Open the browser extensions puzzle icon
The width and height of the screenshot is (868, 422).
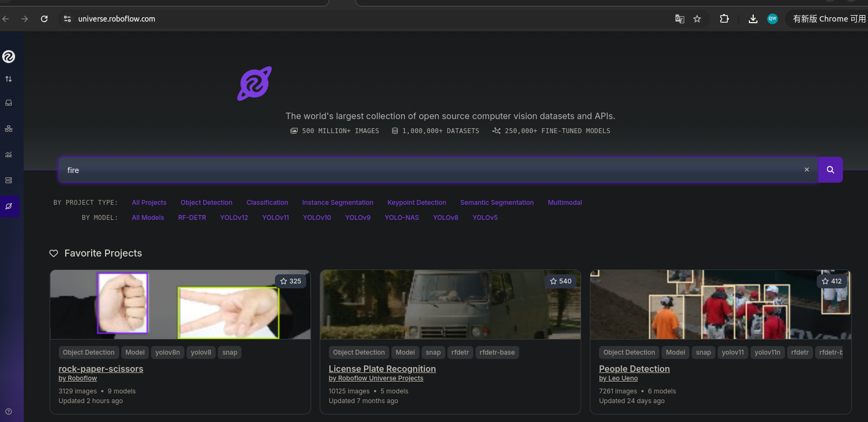click(x=724, y=19)
